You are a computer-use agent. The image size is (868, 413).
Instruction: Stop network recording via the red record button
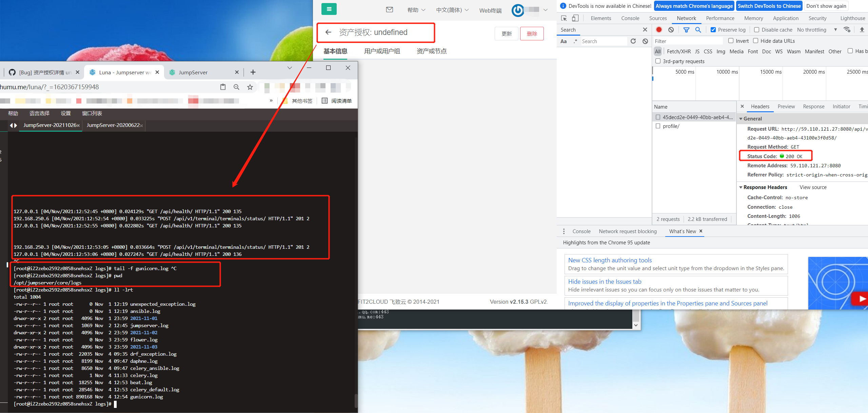point(659,30)
